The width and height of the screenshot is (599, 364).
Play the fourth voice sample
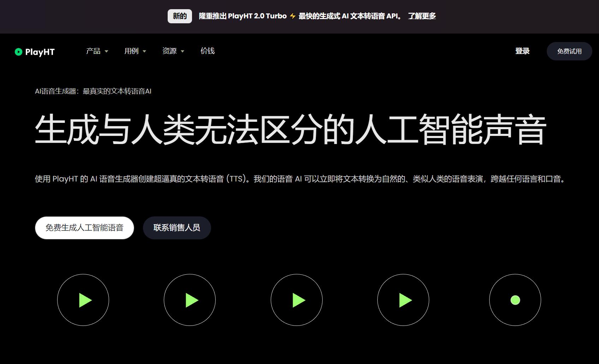pos(403,300)
